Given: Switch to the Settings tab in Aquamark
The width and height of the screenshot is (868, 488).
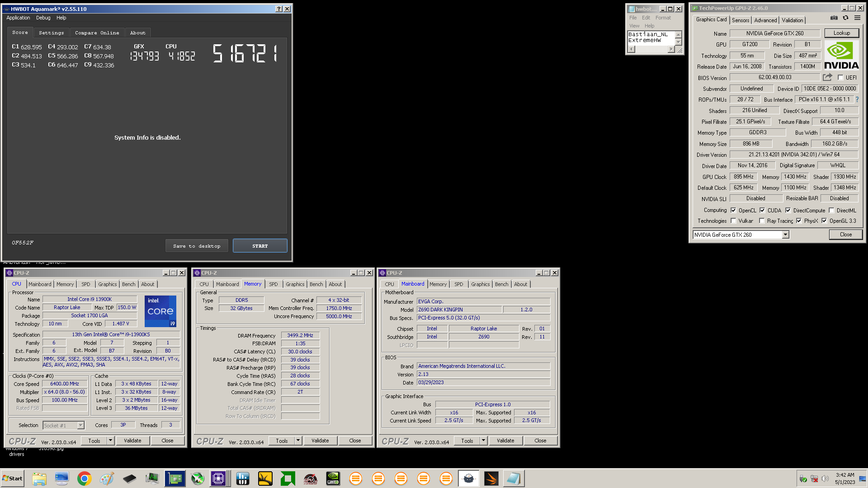Looking at the screenshot, I should [52, 33].
